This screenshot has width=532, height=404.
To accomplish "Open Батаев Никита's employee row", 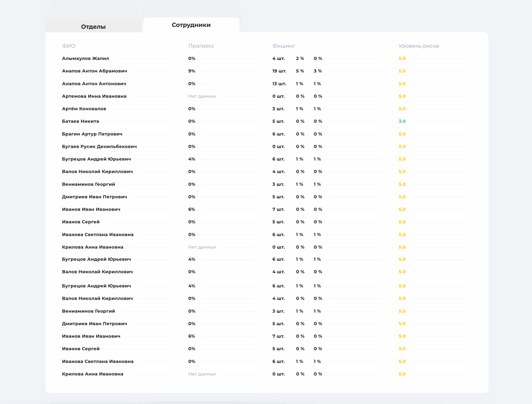I will pyautogui.click(x=81, y=122).
